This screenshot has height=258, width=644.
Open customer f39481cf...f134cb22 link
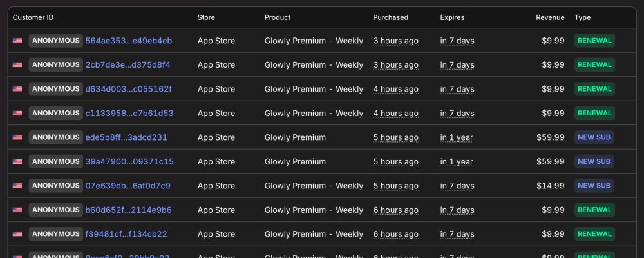[126, 234]
